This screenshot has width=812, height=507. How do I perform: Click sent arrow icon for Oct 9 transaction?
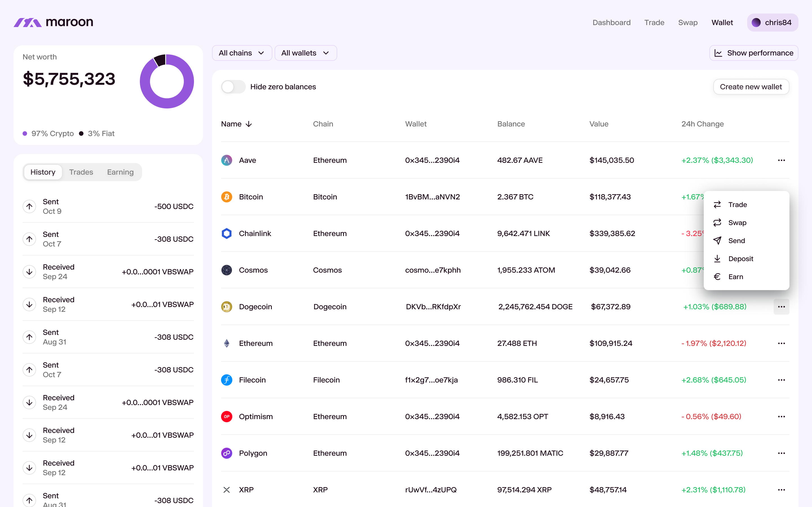[x=30, y=206]
